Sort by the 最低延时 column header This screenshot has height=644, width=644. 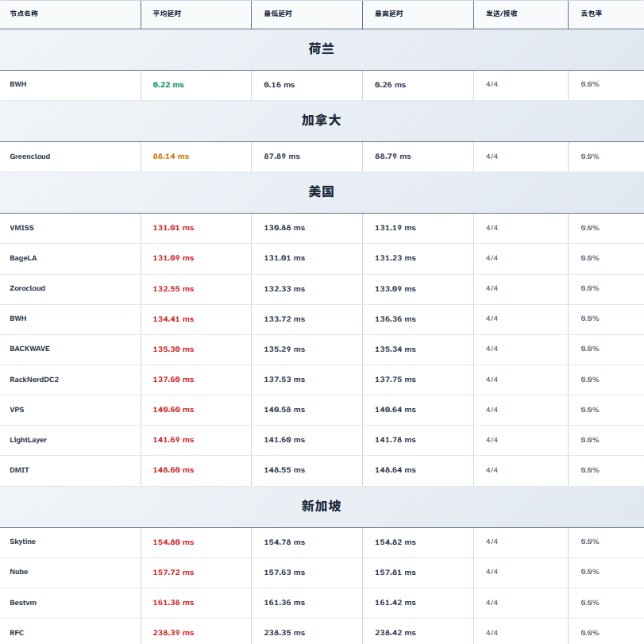(x=278, y=13)
